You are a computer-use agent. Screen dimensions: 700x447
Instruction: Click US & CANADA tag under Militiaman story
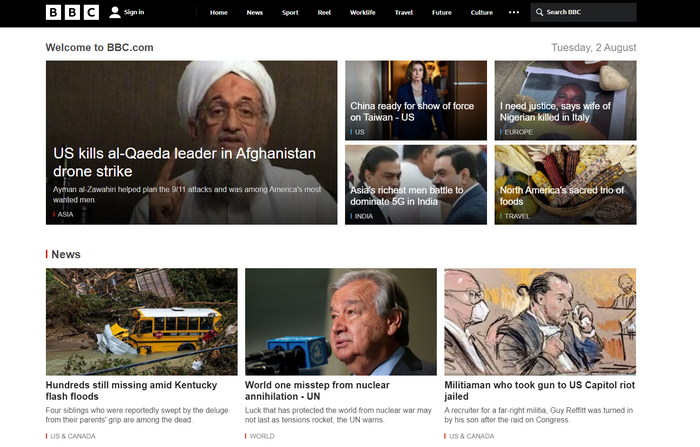(471, 436)
